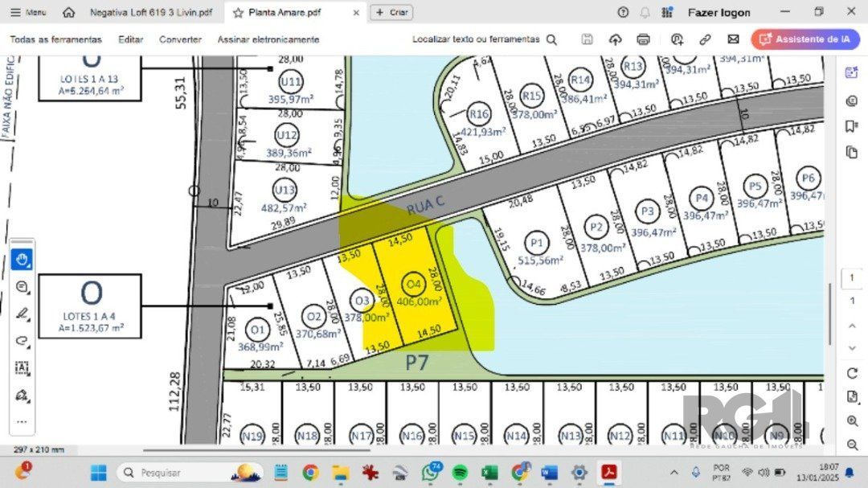
Task: Open the bookmarks panel
Action: (852, 126)
